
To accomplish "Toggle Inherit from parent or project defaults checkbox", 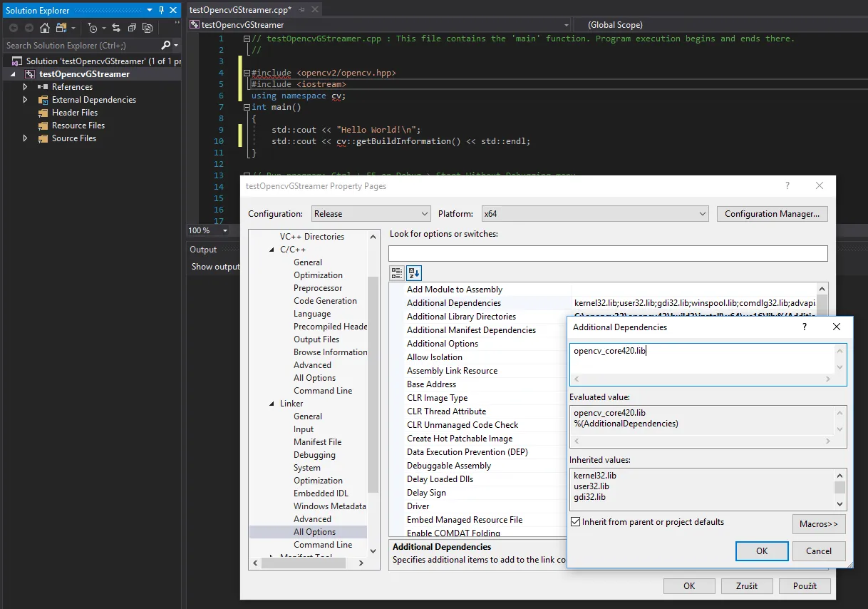I will [575, 522].
